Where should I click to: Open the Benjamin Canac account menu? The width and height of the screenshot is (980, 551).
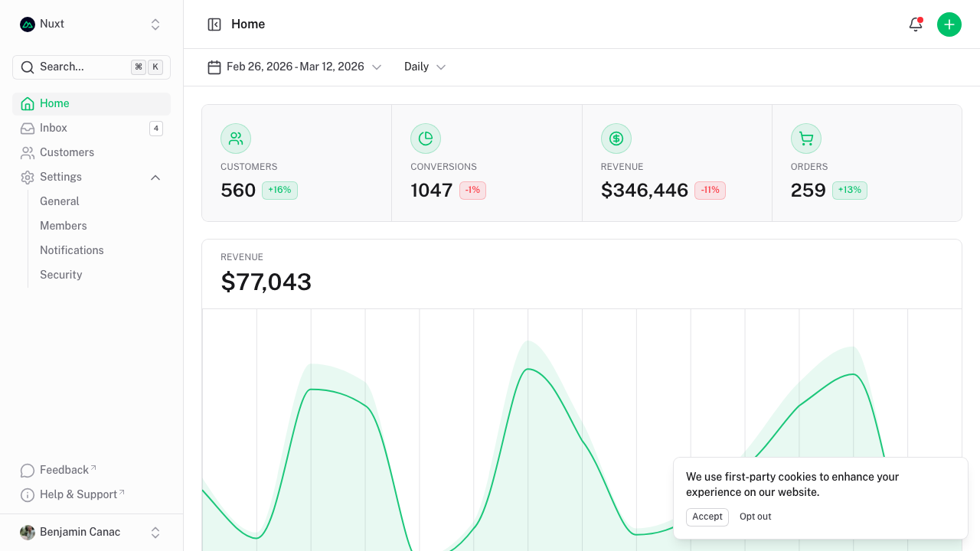(x=80, y=532)
